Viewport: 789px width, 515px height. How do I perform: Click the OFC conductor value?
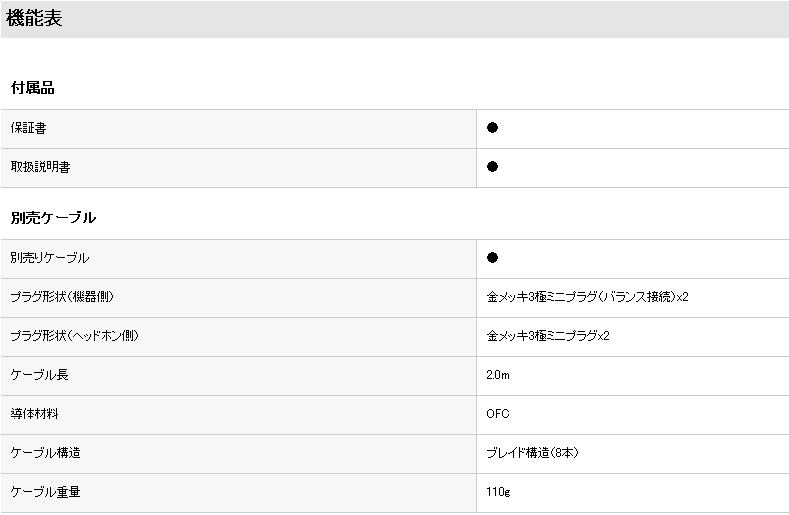tap(498, 414)
